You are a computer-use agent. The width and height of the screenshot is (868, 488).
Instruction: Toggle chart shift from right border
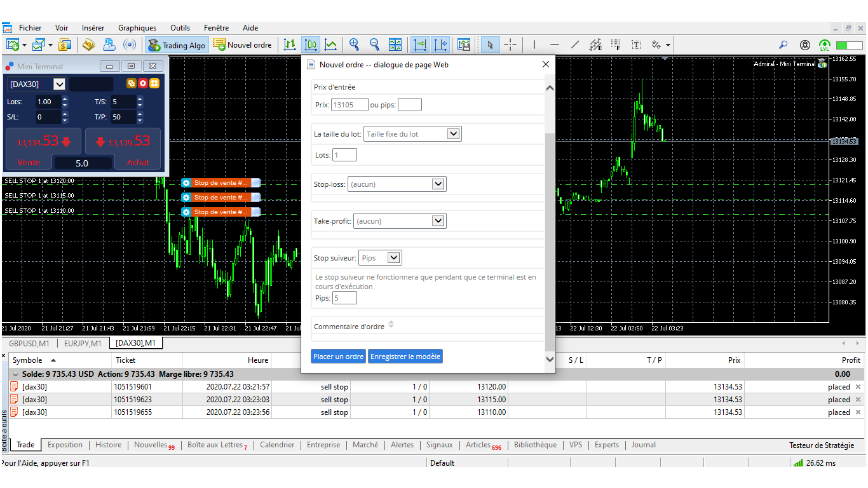440,44
